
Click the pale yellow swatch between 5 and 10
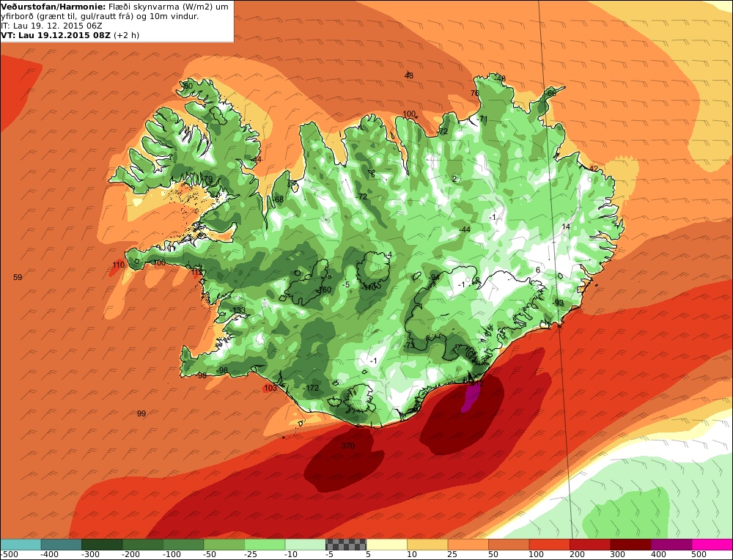click(x=386, y=544)
